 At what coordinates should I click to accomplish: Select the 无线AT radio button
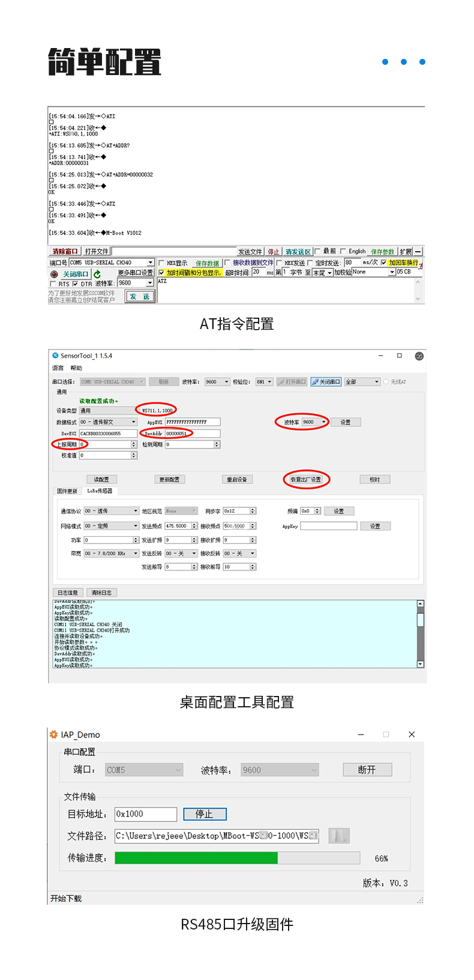386,382
